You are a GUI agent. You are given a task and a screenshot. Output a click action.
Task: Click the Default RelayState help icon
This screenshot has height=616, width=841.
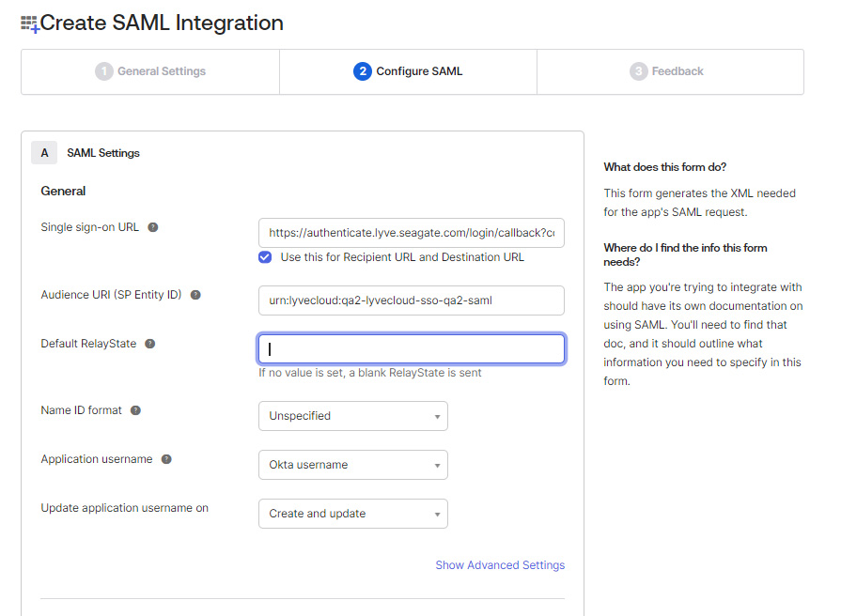point(149,343)
